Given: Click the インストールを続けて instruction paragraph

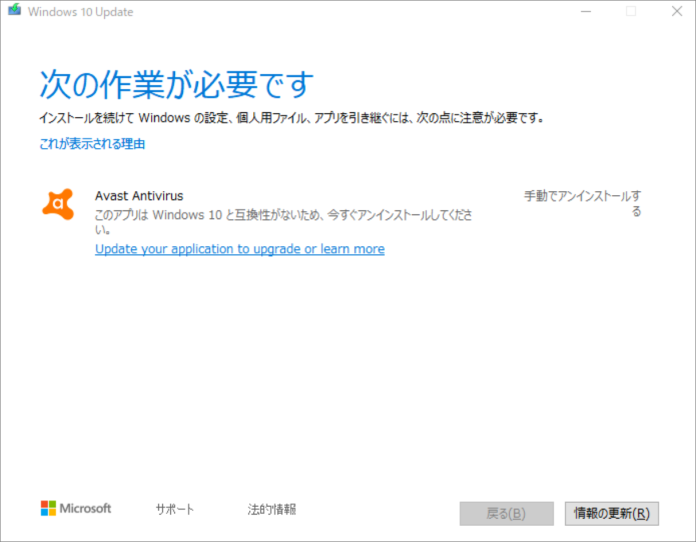Looking at the screenshot, I should (292, 118).
